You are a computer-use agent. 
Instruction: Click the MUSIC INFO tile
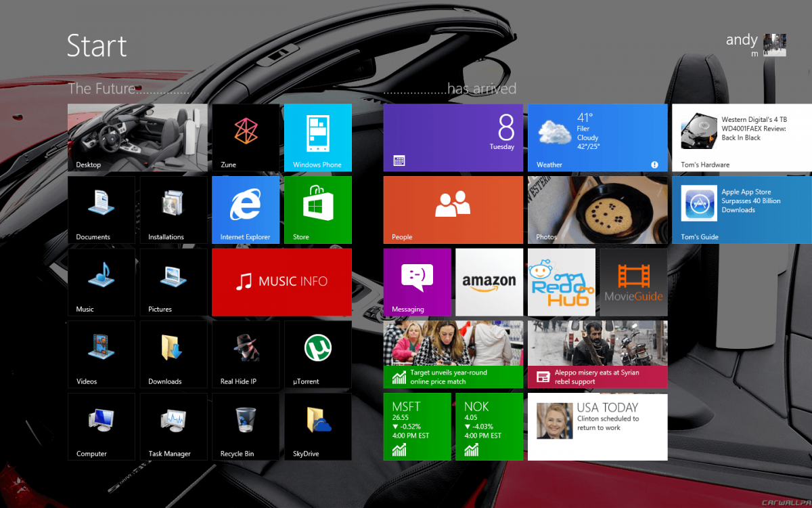coord(281,282)
